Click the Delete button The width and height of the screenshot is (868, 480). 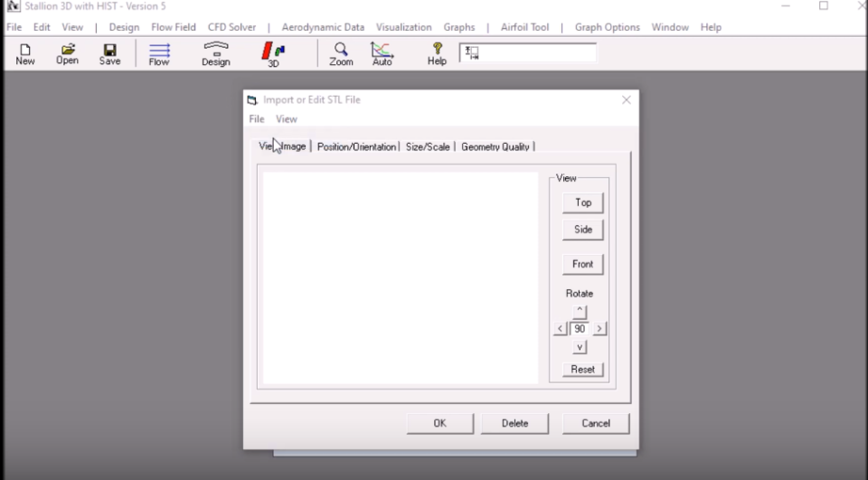point(514,424)
